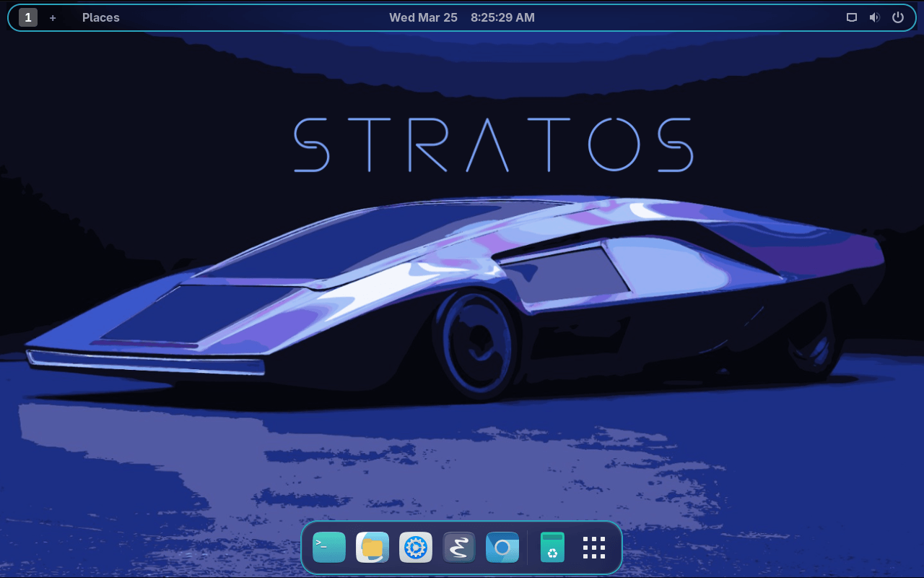The width and height of the screenshot is (924, 578).
Task: Launch the Terminal from the dock
Action: tap(328, 548)
